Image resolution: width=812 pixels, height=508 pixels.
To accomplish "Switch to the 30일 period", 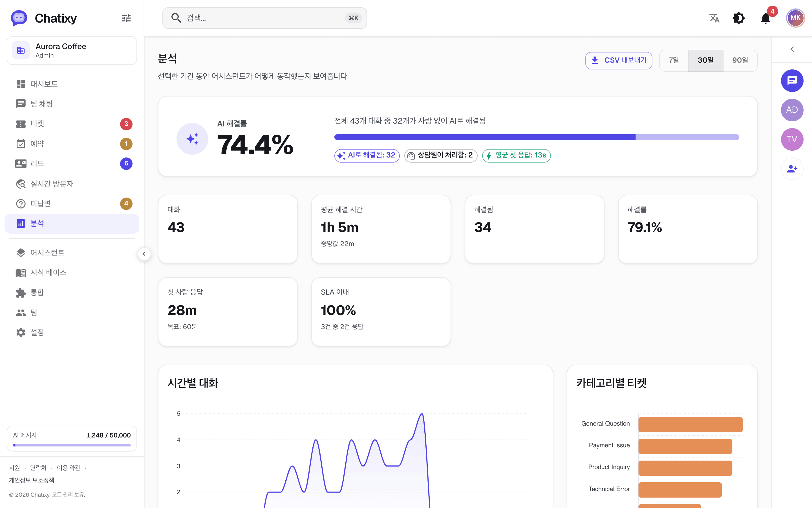I will (x=706, y=60).
